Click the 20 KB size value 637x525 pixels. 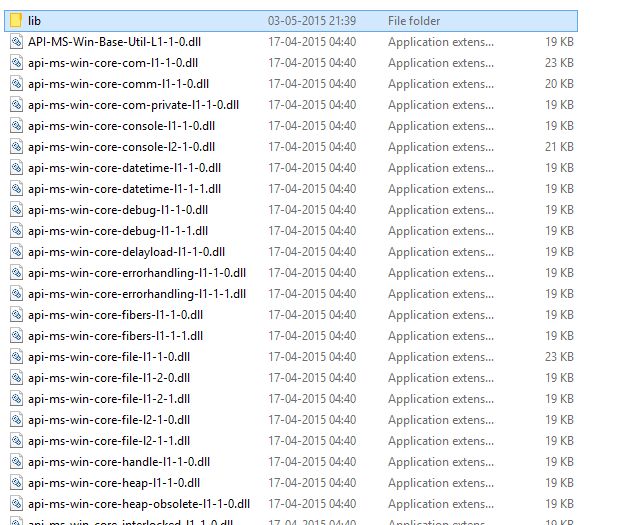click(559, 84)
